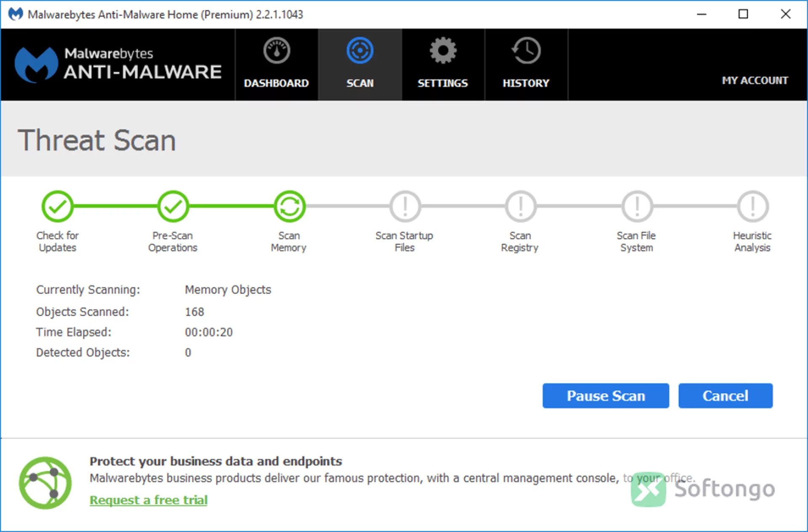Click the Scan Memory spinning progress icon
Image resolution: width=808 pixels, height=532 pixels.
[x=289, y=206]
